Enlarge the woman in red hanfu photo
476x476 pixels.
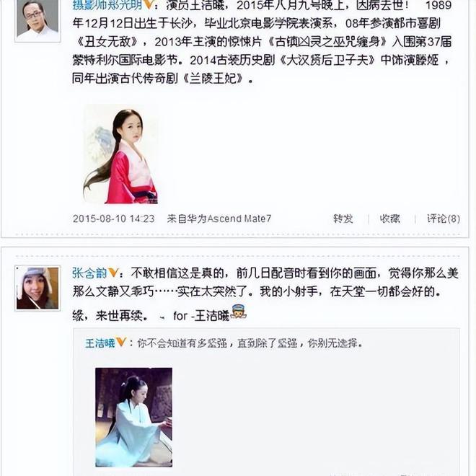120,154
